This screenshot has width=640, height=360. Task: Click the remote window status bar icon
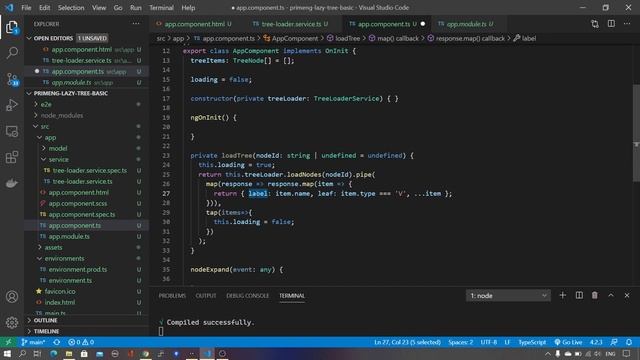click(8, 342)
